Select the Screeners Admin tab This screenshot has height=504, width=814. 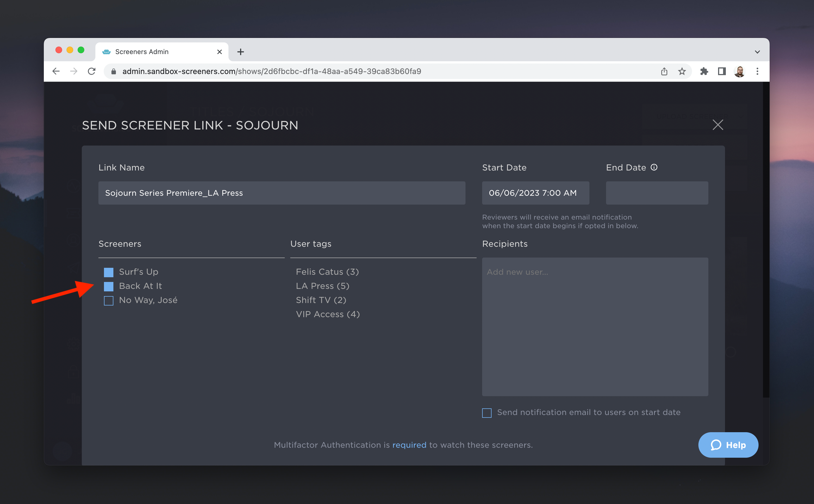[x=162, y=52]
